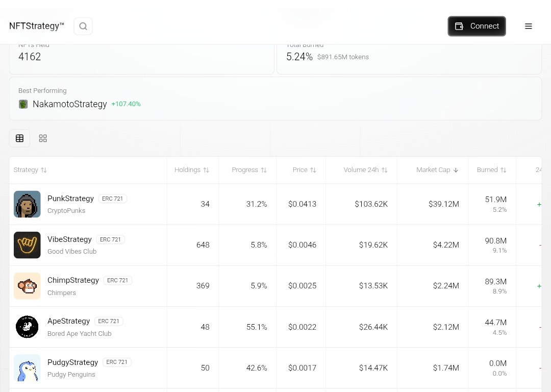Click the CryptoPunks collection label
Screen dimensions: 551x392
click(66, 211)
